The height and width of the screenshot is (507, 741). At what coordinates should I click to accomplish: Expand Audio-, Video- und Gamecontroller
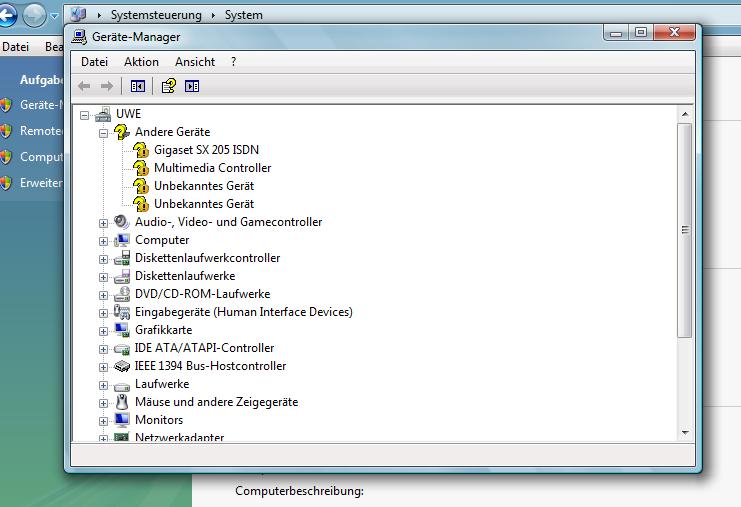click(103, 223)
